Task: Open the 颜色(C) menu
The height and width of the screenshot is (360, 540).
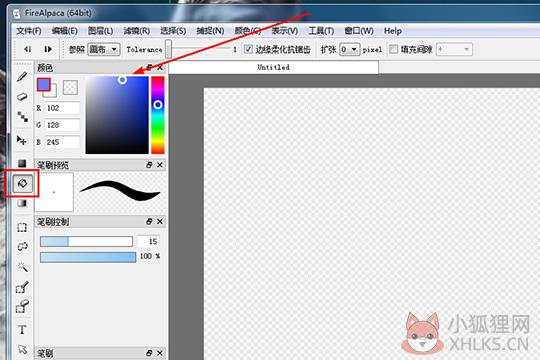Action: tap(248, 31)
